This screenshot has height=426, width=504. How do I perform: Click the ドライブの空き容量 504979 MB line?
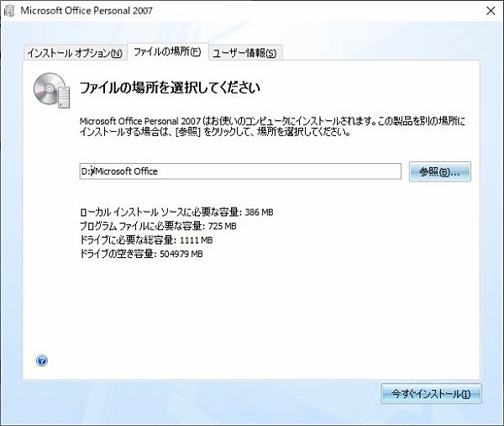coord(141,254)
